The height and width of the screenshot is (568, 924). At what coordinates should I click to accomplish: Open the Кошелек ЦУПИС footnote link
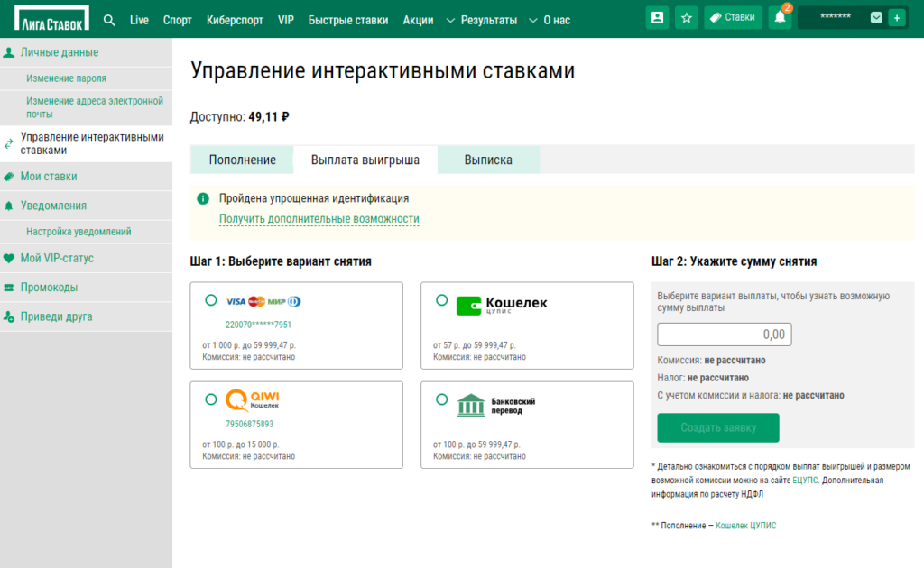pos(745,526)
